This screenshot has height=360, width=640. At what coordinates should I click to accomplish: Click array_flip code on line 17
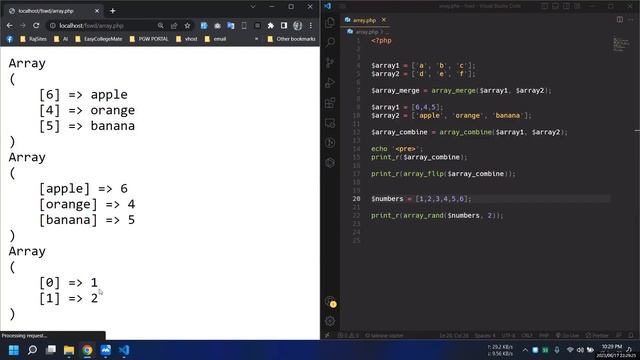[423, 174]
